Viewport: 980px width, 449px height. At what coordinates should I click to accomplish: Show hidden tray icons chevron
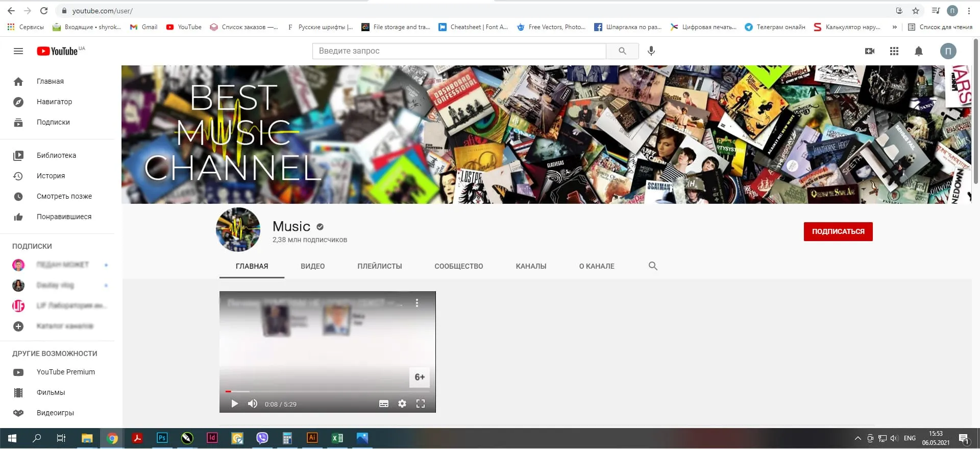tap(858, 438)
